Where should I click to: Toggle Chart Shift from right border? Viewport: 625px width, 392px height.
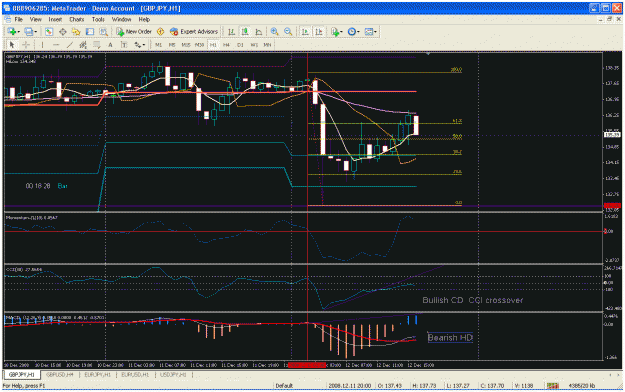(319, 32)
